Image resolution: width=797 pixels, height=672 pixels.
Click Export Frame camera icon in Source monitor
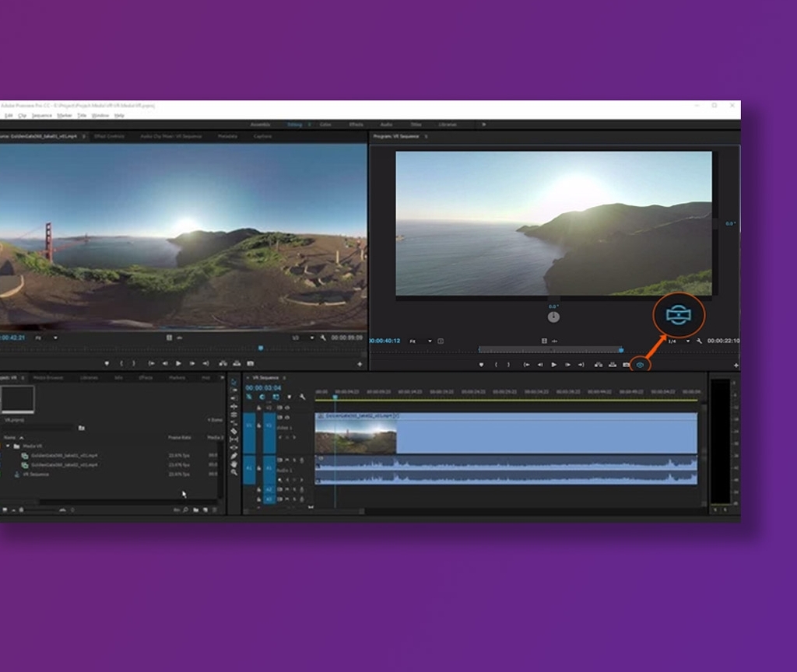[250, 363]
